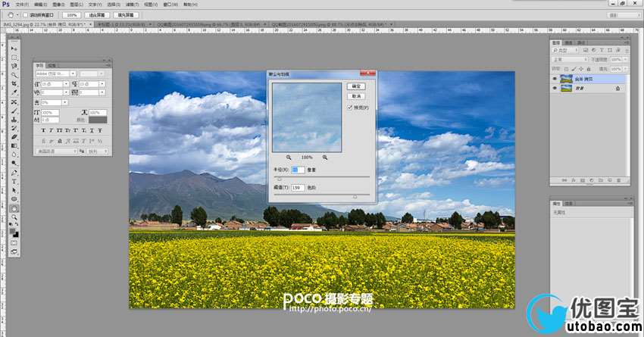Toggle the Preview checkbox in filter dialog

pyautogui.click(x=350, y=108)
